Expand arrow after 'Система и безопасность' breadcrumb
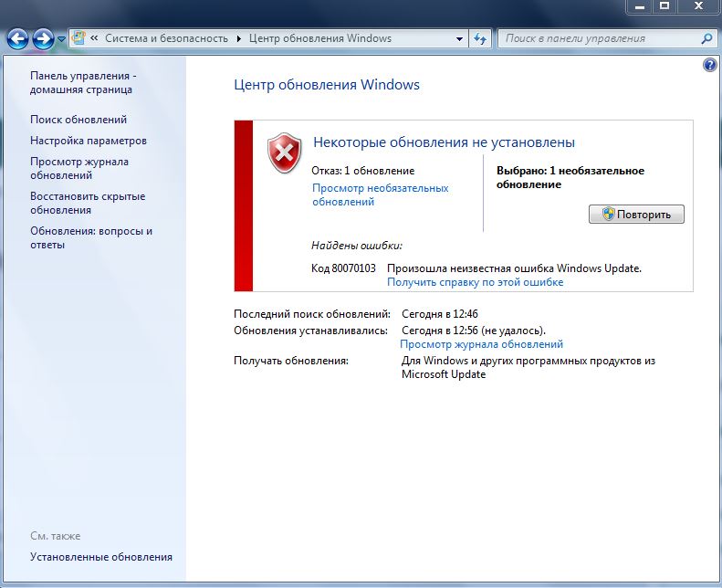722x588 pixels. coord(238,38)
